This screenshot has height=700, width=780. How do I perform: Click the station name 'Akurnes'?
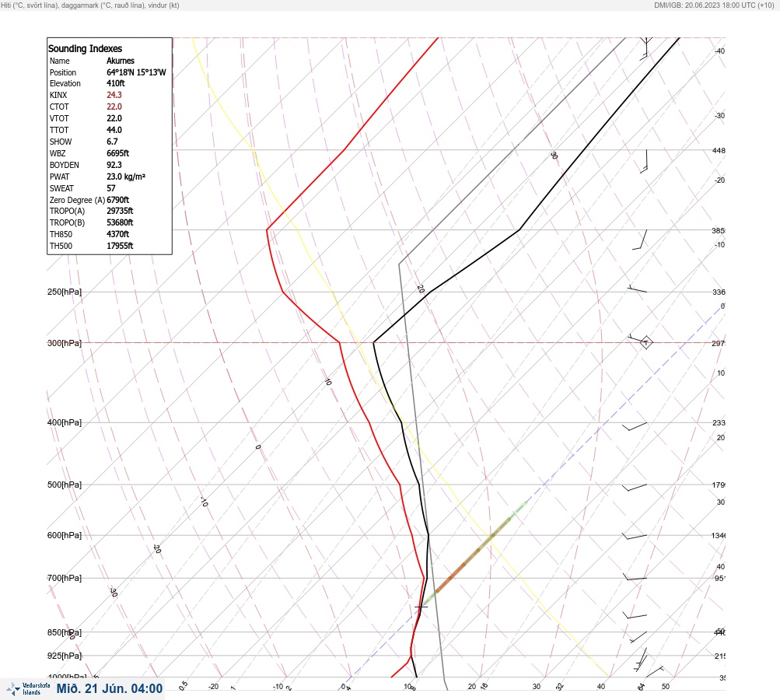(x=121, y=61)
